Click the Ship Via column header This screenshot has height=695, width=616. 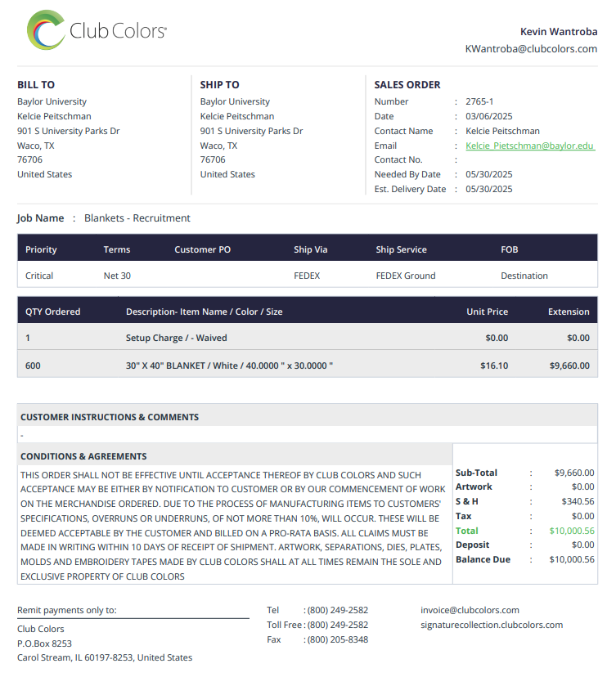(310, 249)
